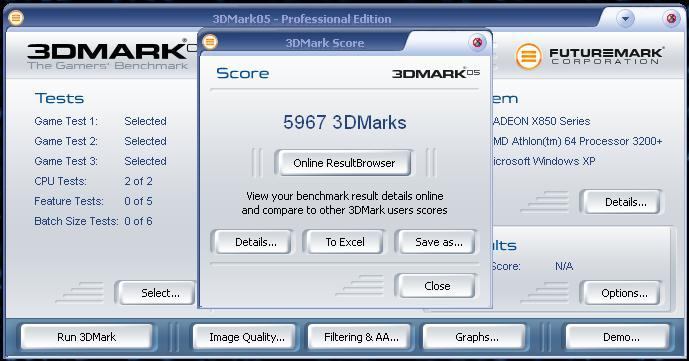Start benchmark with Run 3DMark
689x361 pixels.
point(87,337)
